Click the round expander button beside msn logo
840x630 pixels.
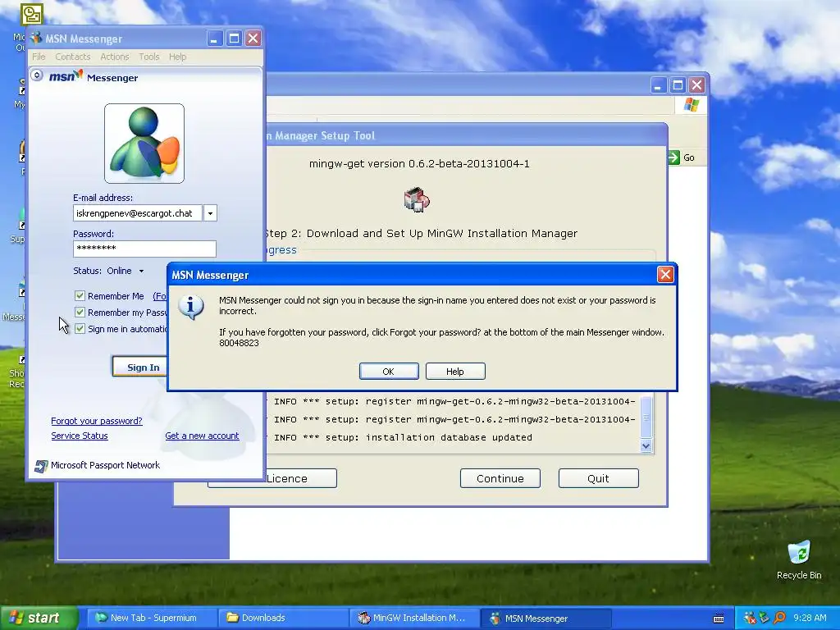tap(36, 75)
